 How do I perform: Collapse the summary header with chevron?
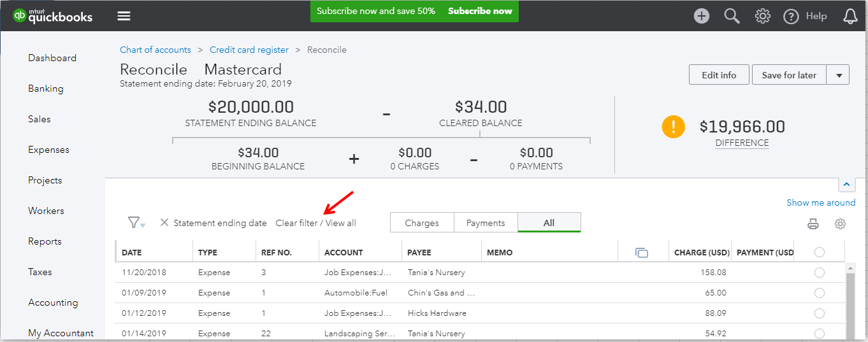tap(846, 185)
